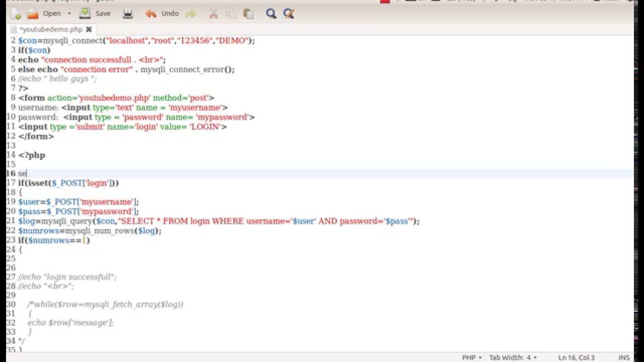The height and width of the screenshot is (362, 644).
Task: Open search with the magnifier icon
Action: coord(271,14)
